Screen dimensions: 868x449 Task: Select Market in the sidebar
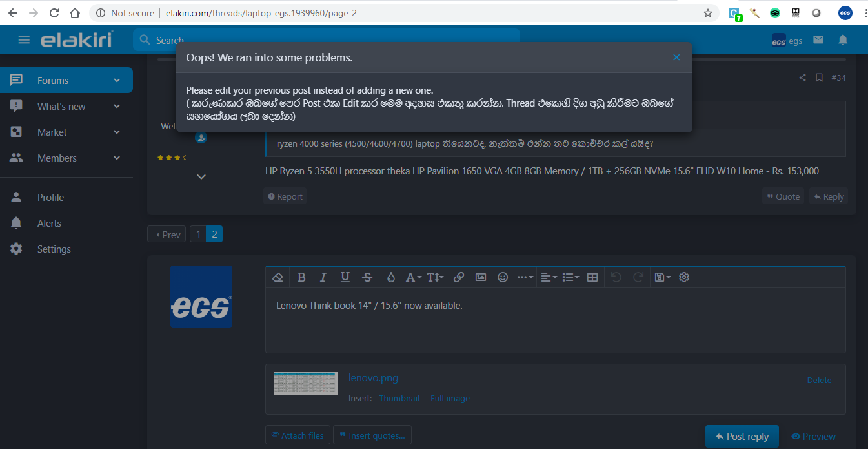point(52,132)
